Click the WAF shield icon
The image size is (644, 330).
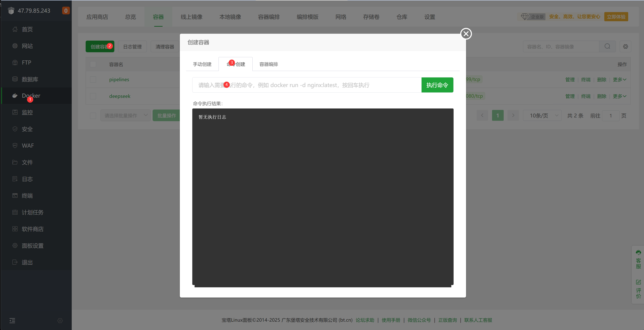click(x=15, y=146)
